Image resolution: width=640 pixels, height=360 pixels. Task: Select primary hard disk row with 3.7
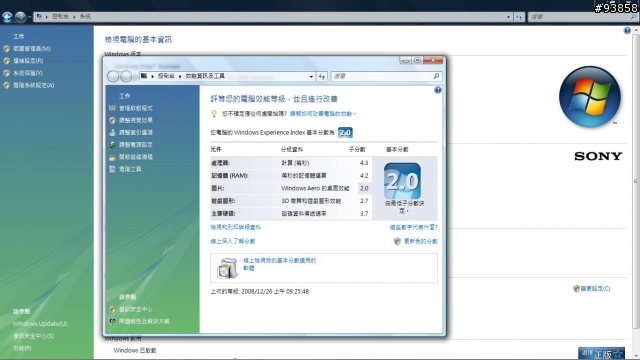(x=291, y=213)
